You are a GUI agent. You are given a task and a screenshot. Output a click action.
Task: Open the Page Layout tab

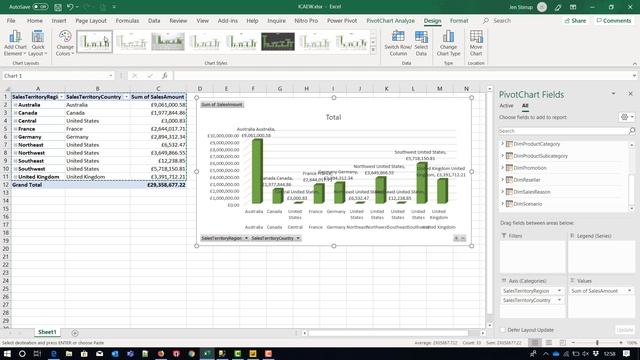(x=91, y=20)
